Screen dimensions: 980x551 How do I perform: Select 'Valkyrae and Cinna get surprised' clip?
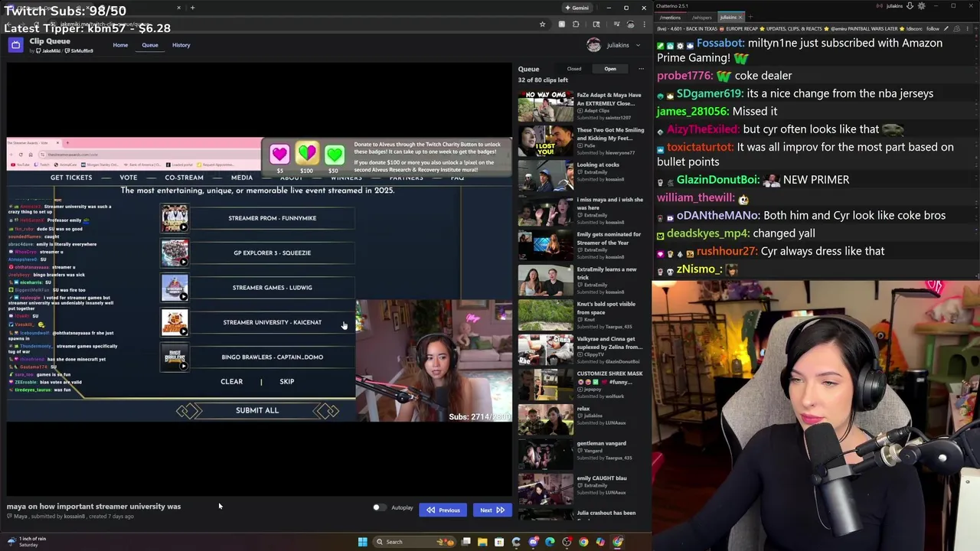(580, 350)
